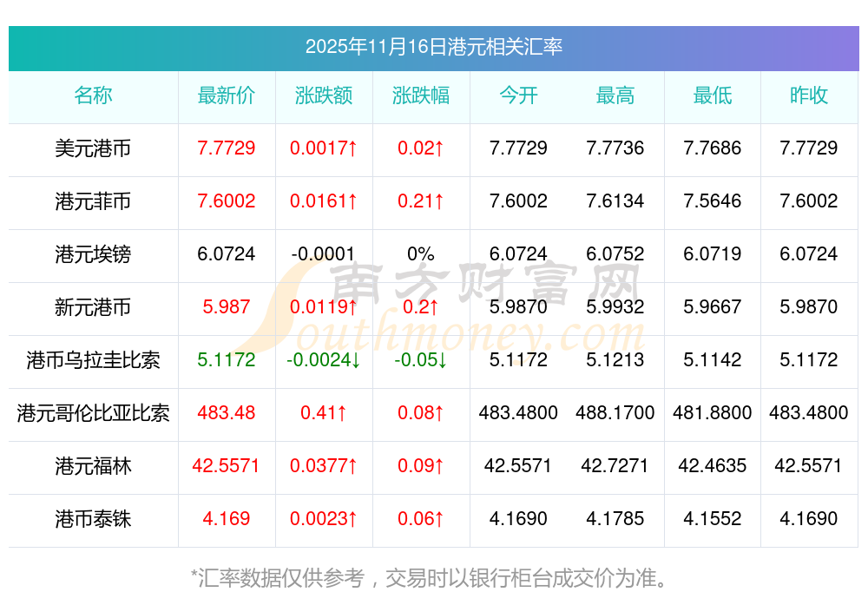This screenshot has width=868, height=605.
Task: Select the 涨跌额 column header
Action: tap(323, 95)
